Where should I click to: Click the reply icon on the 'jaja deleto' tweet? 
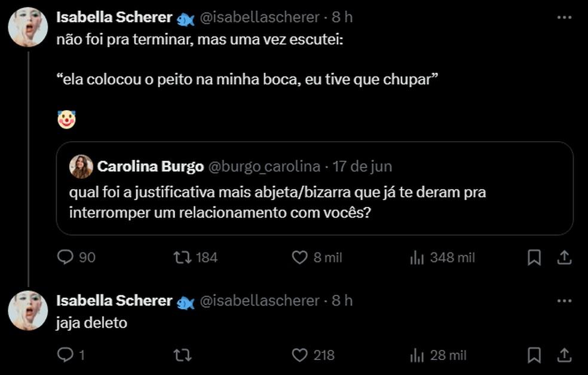65,355
